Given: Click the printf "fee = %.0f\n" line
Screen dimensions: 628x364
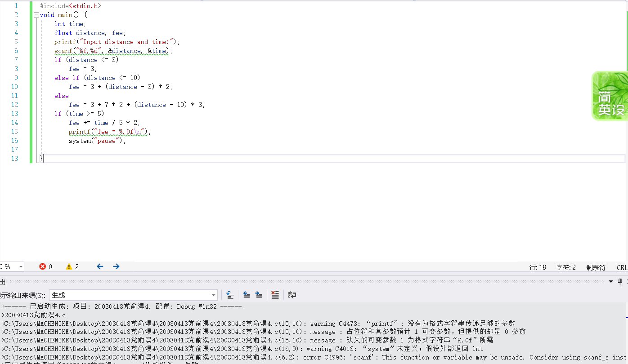Looking at the screenshot, I should click(110, 132).
